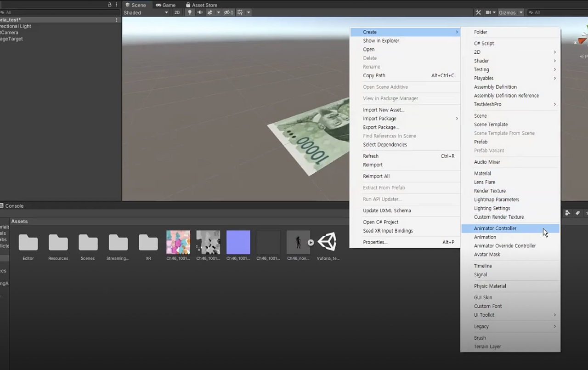Select ImageTarget in Hierarchy
The width and height of the screenshot is (588, 370).
11,39
